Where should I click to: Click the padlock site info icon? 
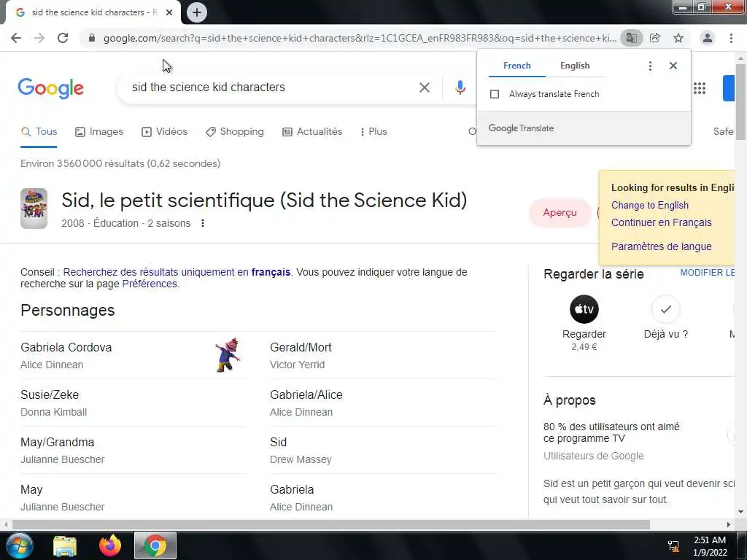92,38
